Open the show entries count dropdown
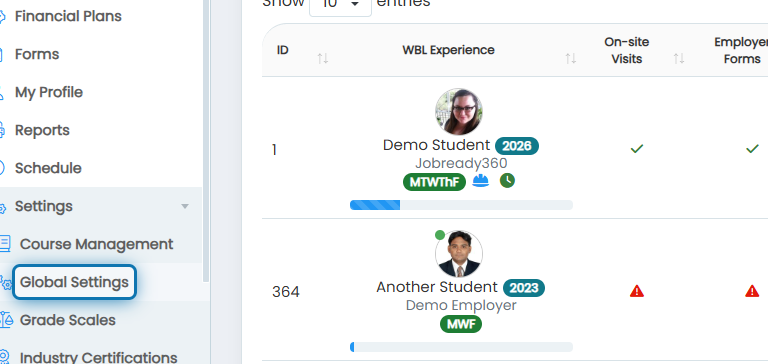The width and height of the screenshot is (768, 364). click(340, 5)
